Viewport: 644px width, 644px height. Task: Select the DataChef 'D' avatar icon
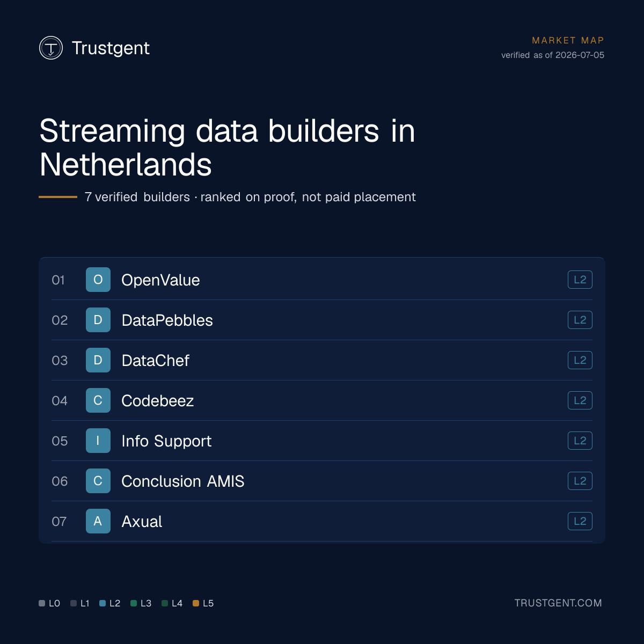click(98, 360)
